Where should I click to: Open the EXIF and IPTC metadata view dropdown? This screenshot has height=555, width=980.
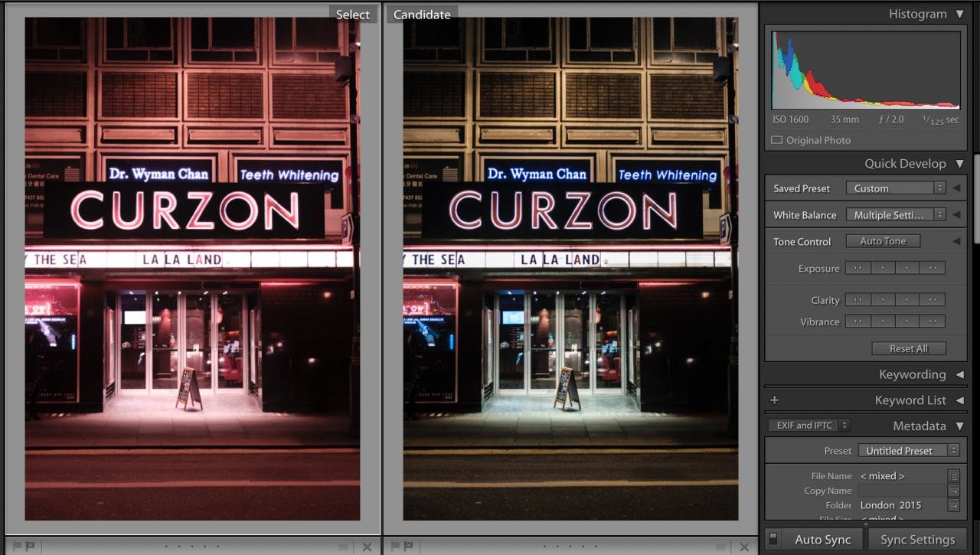pyautogui.click(x=809, y=426)
